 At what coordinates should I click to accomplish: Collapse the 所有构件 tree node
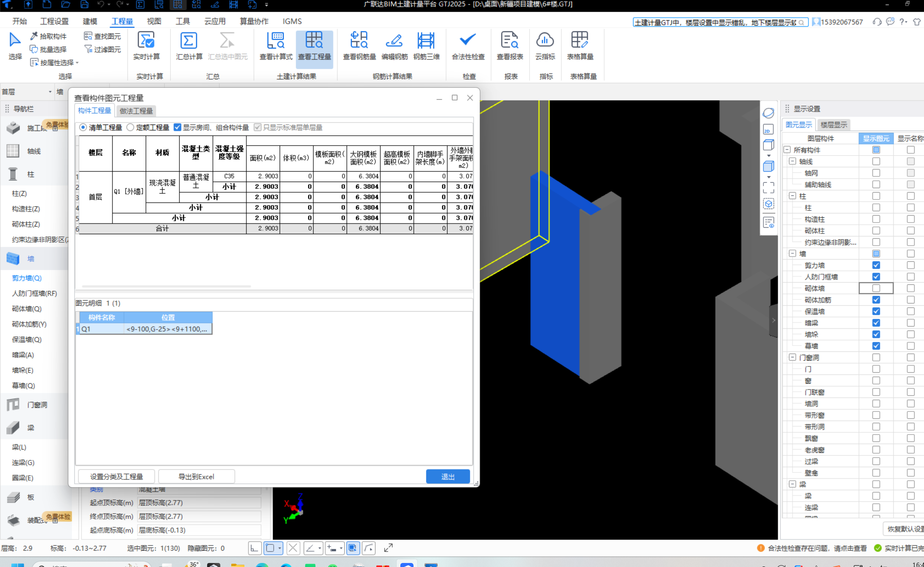click(x=787, y=150)
